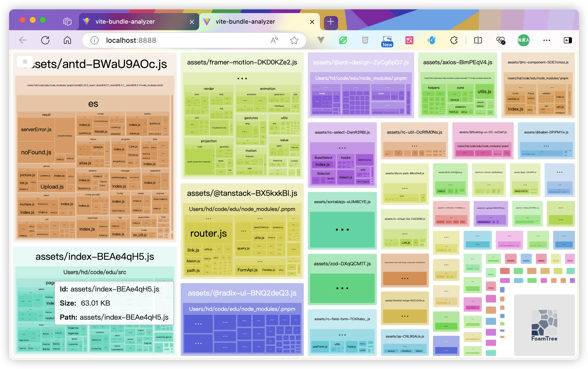Click the FormApi.js module in tanstack
The height and width of the screenshot is (369, 588).
pos(247,270)
